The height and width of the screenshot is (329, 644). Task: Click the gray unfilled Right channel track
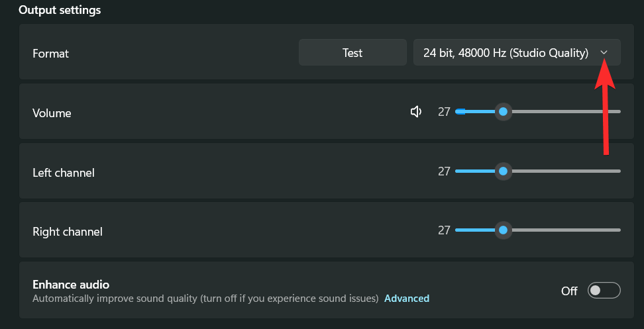coord(563,230)
